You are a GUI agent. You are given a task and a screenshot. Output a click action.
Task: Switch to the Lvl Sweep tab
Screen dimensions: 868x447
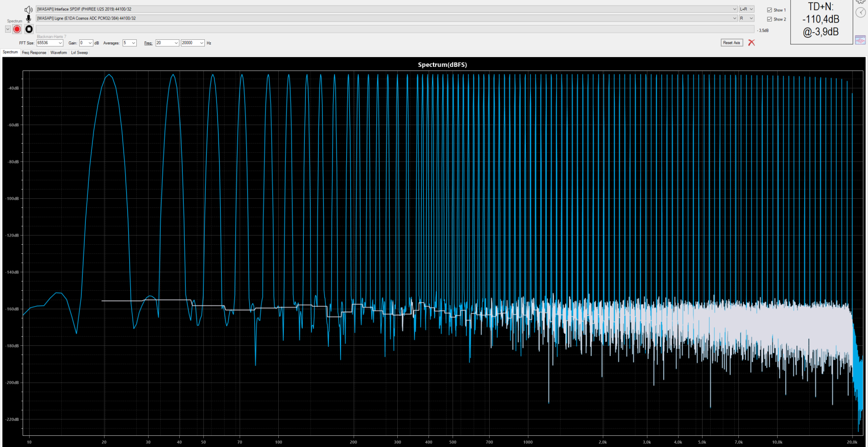tap(79, 53)
